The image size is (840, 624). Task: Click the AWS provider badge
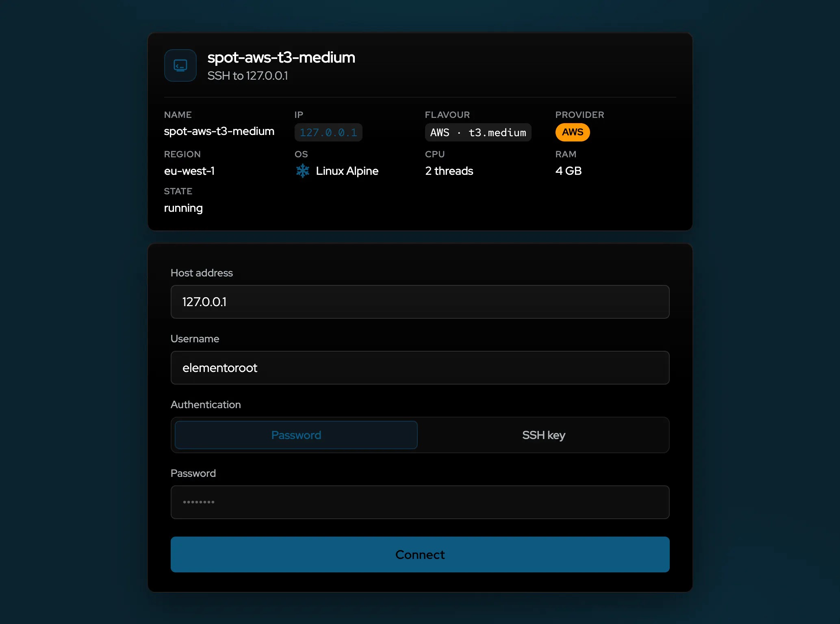pos(573,133)
